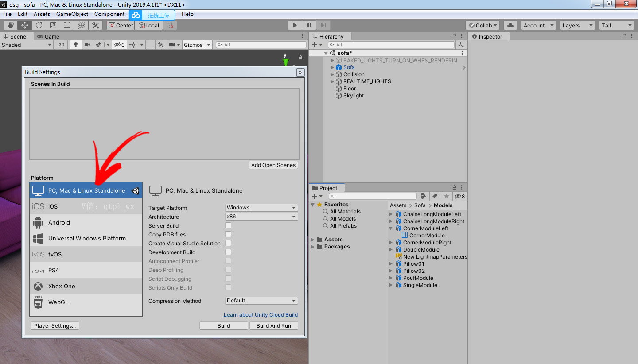The width and height of the screenshot is (638, 364).
Task: Toggle hidden objects visibility count
Action: [120, 45]
